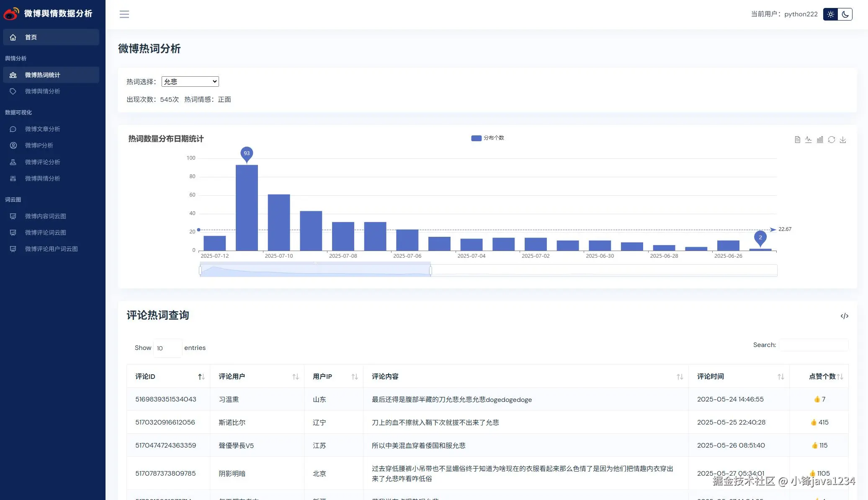
Task: Click the hamburger menu icon
Action: [124, 14]
